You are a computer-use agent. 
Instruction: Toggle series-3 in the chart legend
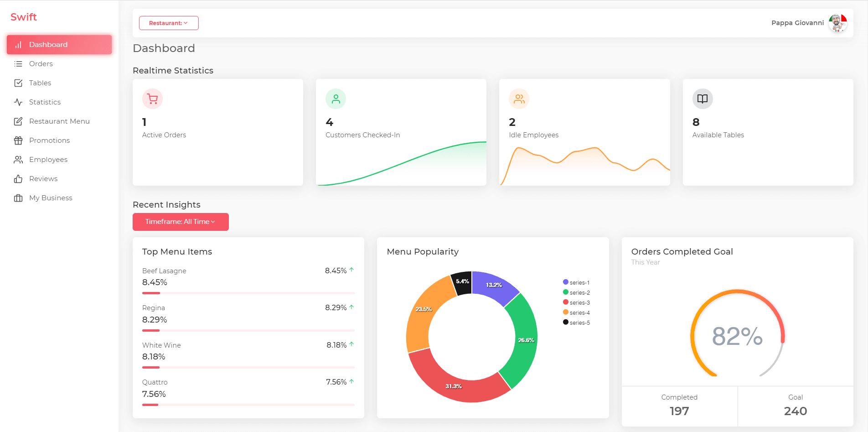(x=576, y=302)
